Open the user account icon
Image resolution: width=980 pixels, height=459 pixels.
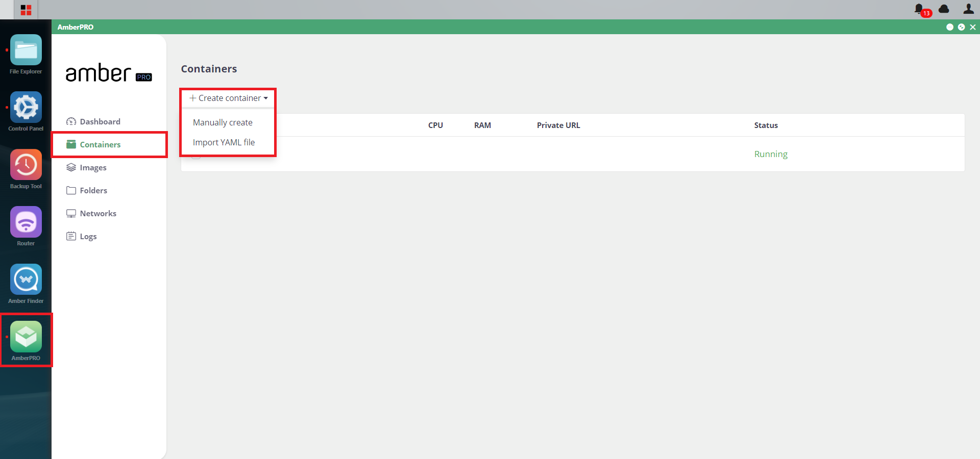[968, 9]
